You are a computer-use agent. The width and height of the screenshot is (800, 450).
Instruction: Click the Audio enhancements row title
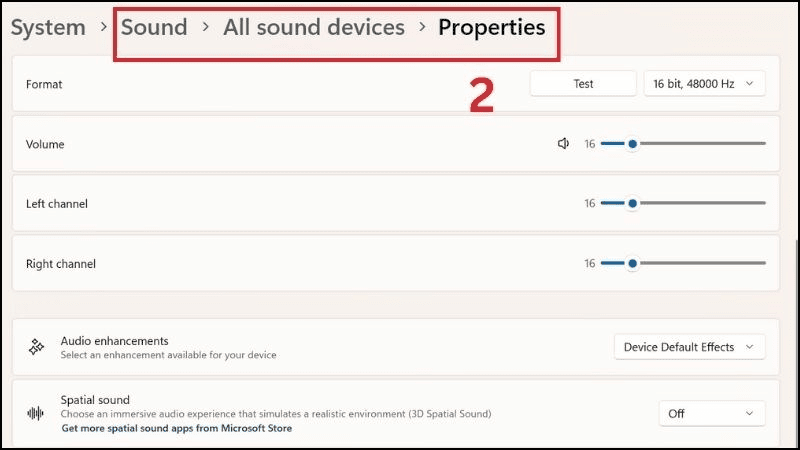pyautogui.click(x=114, y=341)
